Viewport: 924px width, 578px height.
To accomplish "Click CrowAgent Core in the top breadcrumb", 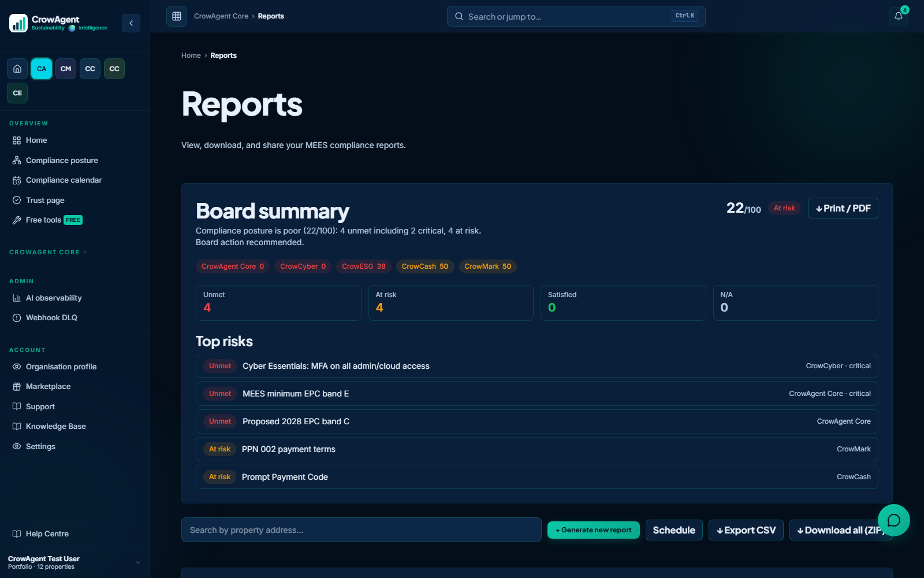I will coord(221,16).
